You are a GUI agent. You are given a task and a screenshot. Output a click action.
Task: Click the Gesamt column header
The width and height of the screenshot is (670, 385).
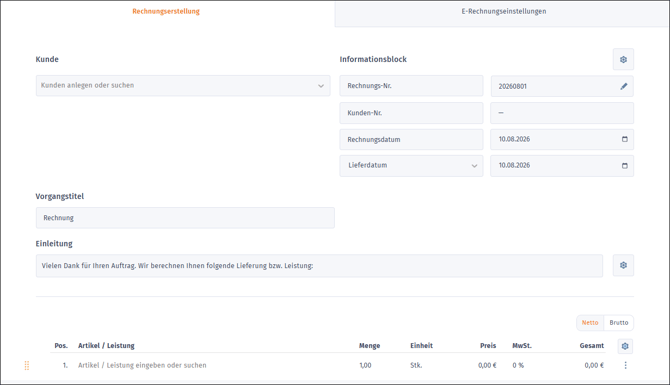point(592,346)
